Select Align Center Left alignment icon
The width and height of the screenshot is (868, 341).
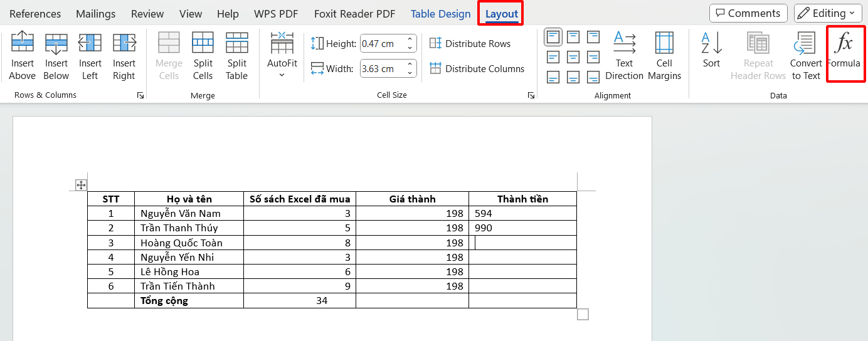pyautogui.click(x=553, y=57)
